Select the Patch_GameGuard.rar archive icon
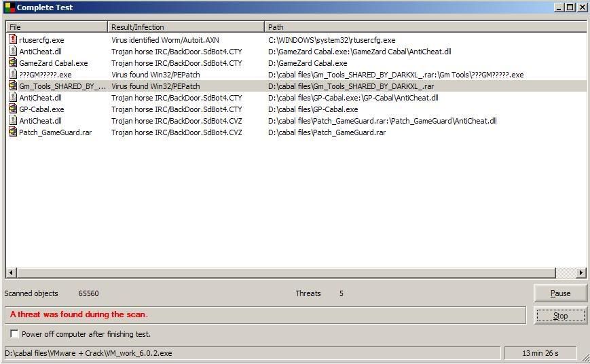 pyautogui.click(x=13, y=132)
